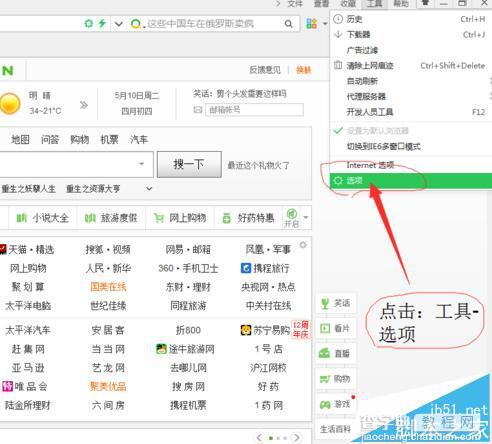The width and height of the screenshot is (492, 444).
Task: Open the 生活百科 sidebar button
Action: [336, 429]
